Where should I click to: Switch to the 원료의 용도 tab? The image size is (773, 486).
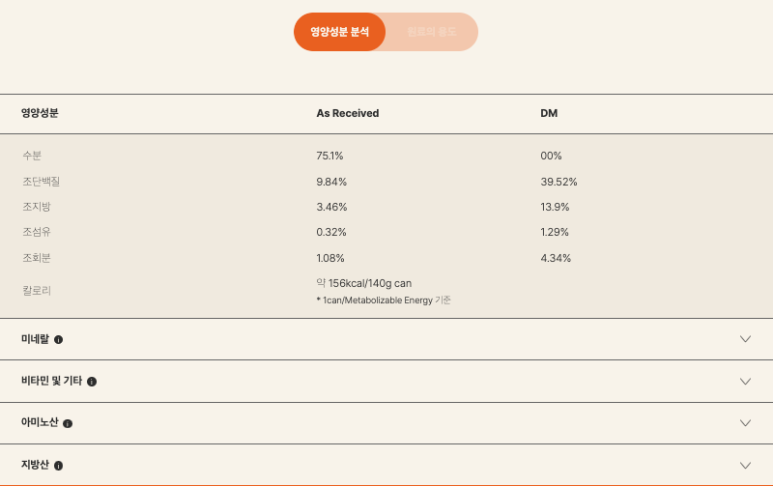(x=432, y=32)
